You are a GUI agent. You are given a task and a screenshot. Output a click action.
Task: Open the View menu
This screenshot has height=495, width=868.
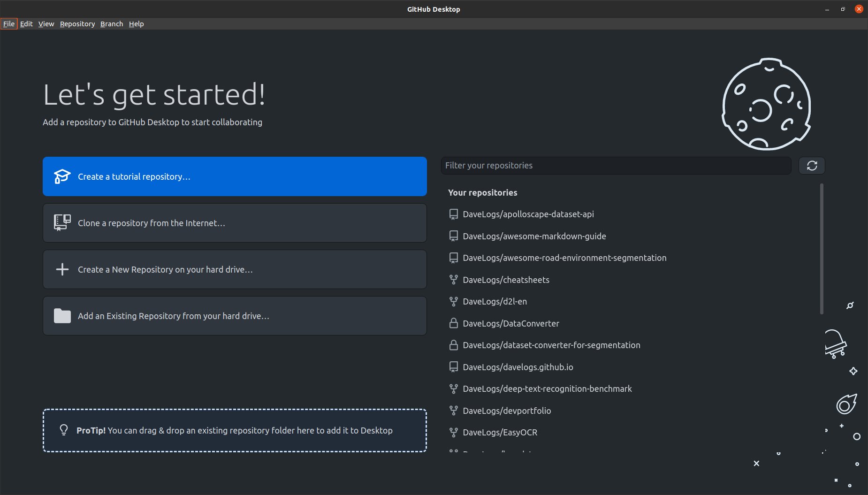click(46, 24)
